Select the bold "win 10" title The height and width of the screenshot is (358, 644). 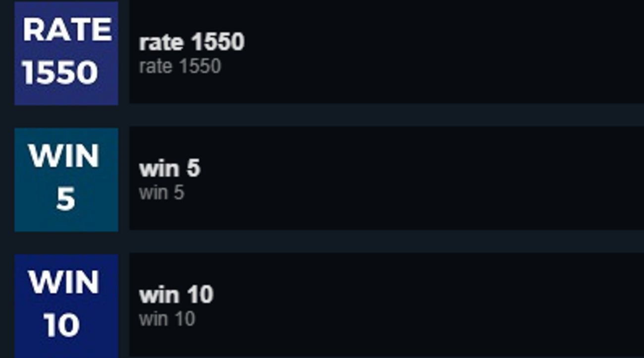click(x=176, y=295)
